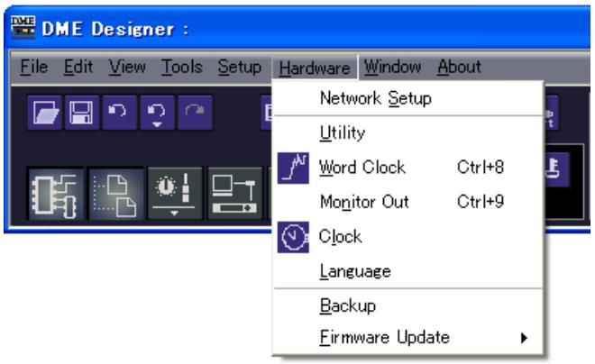The width and height of the screenshot is (595, 364).
Task: Expand the Firmware Update submenu
Action: 407,338
